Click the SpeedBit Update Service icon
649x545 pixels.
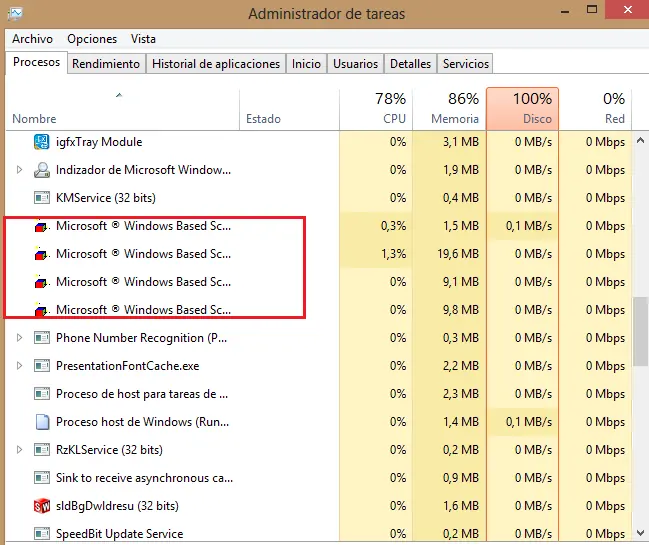point(41,533)
